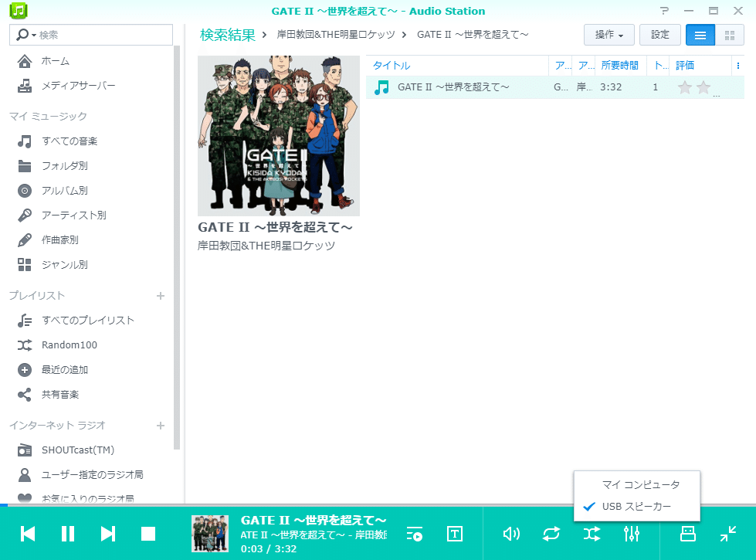
Task: Sort by the ト... track column header
Action: [x=658, y=66]
